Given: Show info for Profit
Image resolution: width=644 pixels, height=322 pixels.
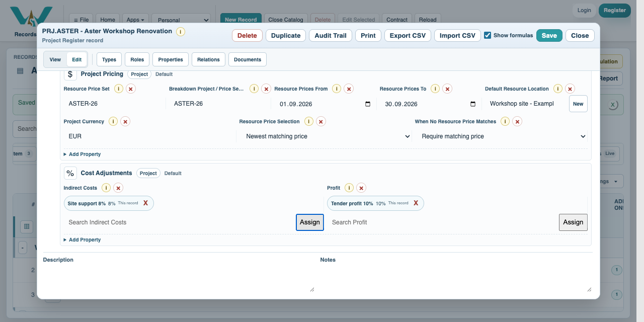Looking at the screenshot, I should tap(349, 188).
